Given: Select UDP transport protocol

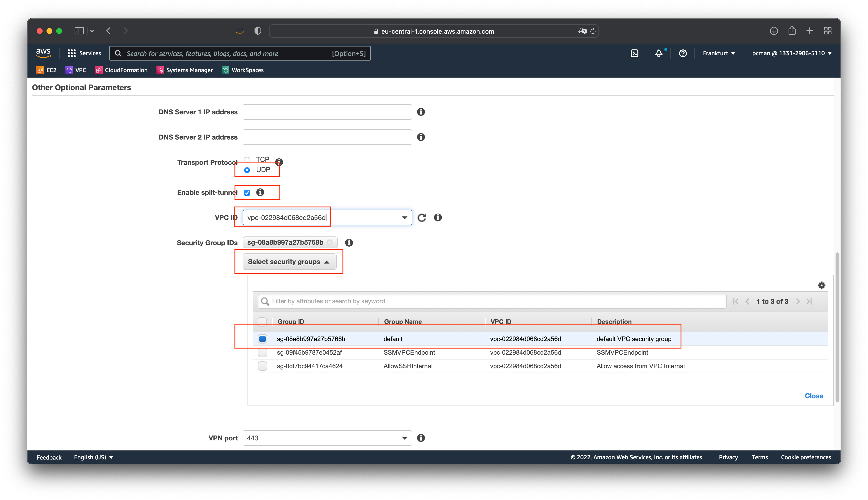Looking at the screenshot, I should (247, 170).
